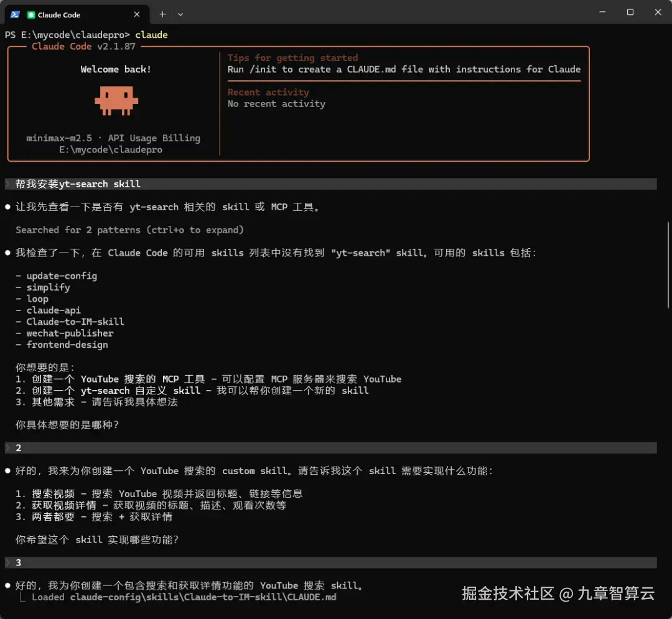The height and width of the screenshot is (619, 672).
Task: Click the line '好的, 我为你创建一个包含搜索'
Action: [189, 585]
